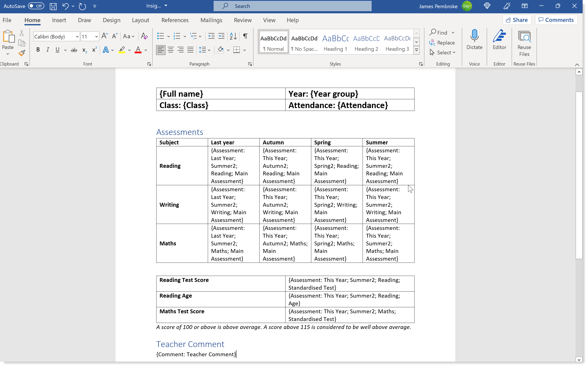The image size is (588, 367).
Task: Click the Cut scissors icon
Action: click(22, 33)
